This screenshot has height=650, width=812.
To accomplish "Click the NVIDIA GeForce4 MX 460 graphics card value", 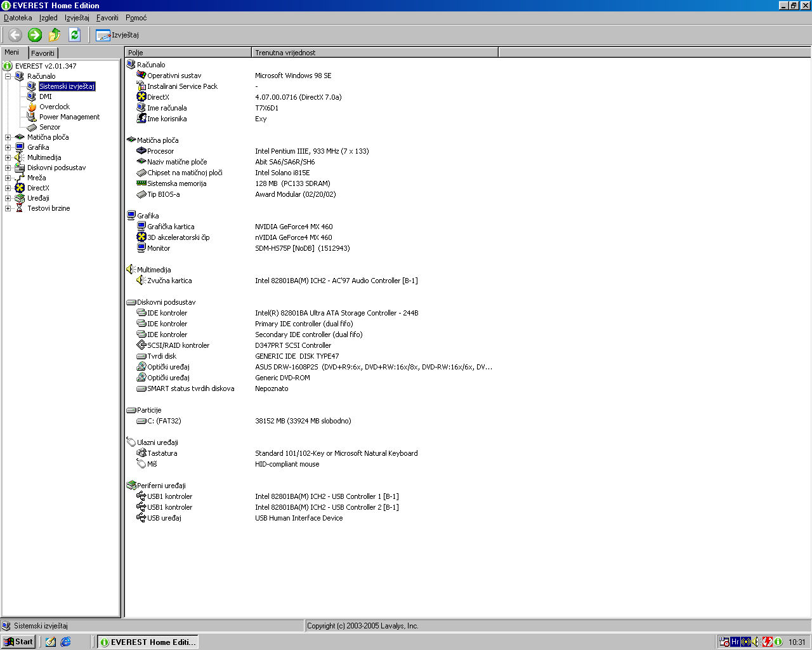I will [294, 227].
